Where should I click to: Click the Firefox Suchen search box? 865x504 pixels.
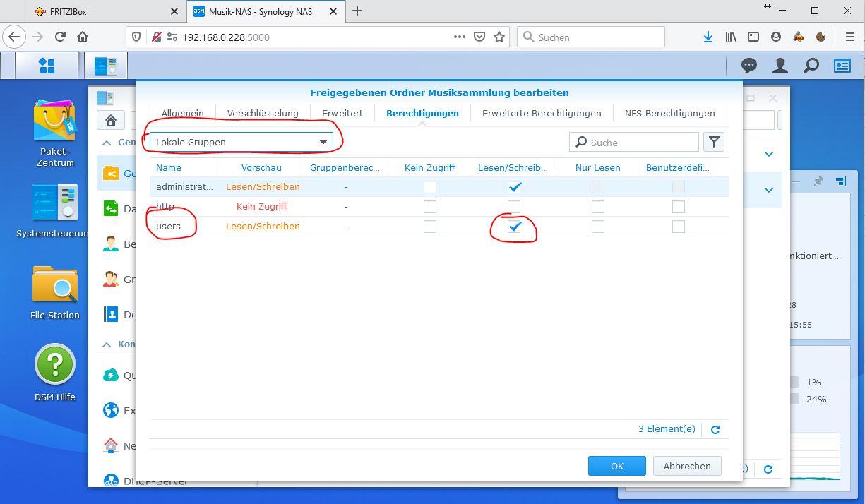pyautogui.click(x=591, y=37)
